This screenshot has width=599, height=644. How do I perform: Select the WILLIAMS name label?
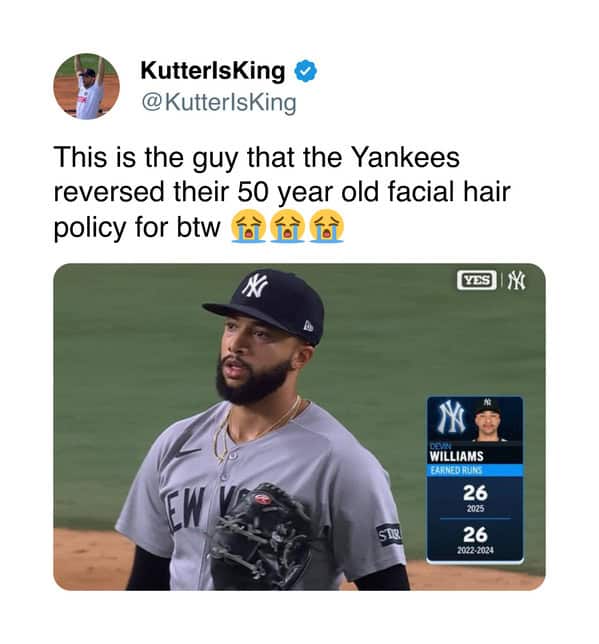pyautogui.click(x=456, y=456)
